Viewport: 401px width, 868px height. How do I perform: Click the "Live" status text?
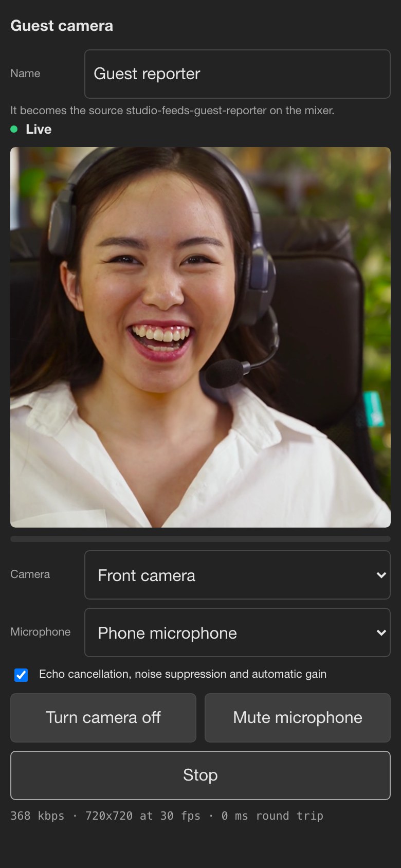coord(39,129)
